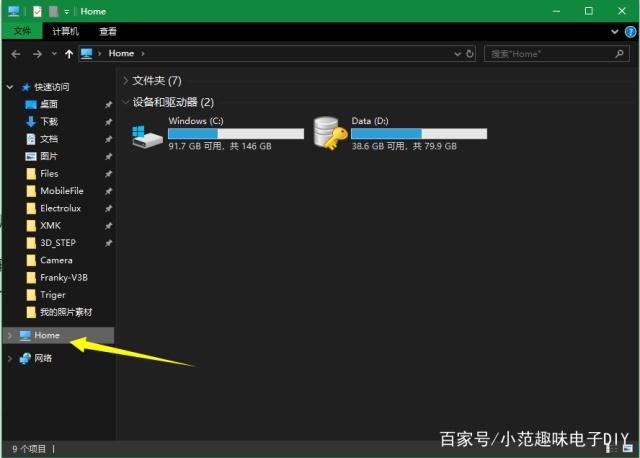
Task: Click the pin icon beside 3D_STEP
Action: click(108, 243)
